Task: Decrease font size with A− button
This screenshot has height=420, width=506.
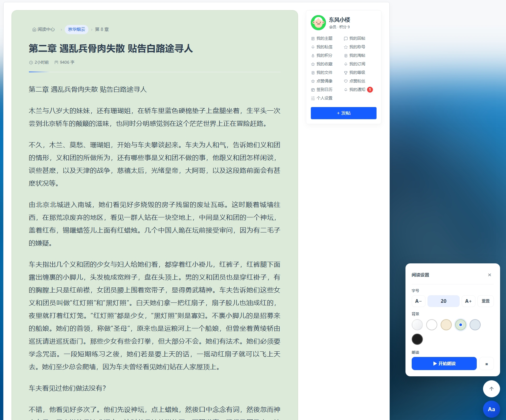Action: coord(419,301)
